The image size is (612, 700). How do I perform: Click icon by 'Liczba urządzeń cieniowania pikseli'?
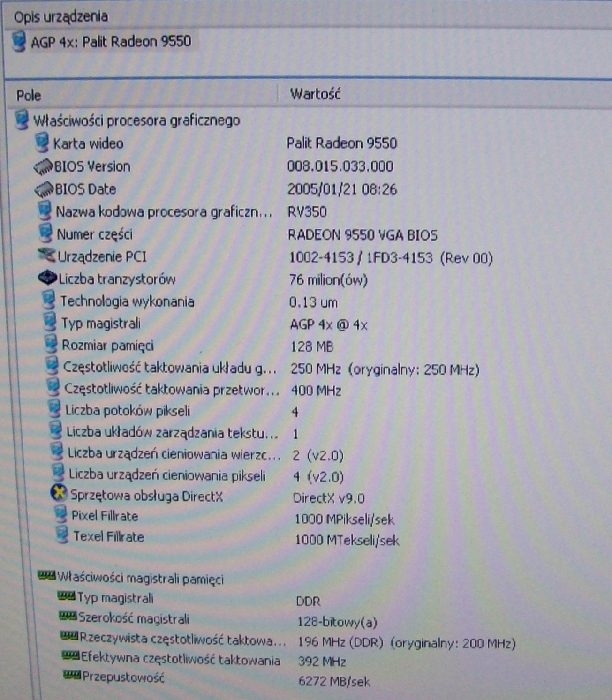(x=58, y=473)
